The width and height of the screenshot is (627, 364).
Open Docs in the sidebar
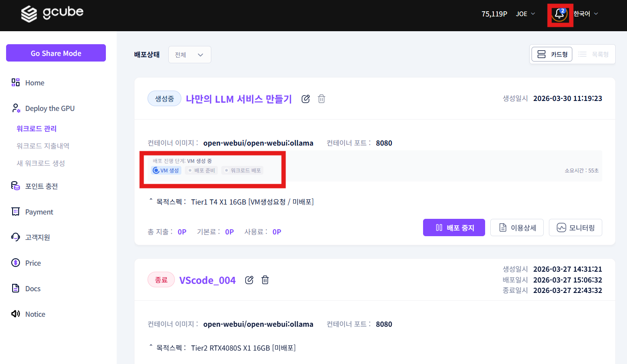click(x=33, y=289)
